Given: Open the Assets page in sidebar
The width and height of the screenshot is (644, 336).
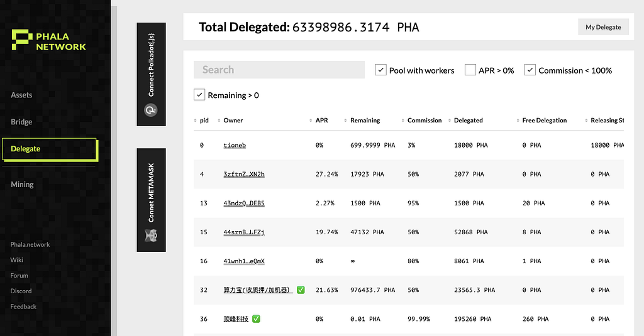Looking at the screenshot, I should (21, 95).
